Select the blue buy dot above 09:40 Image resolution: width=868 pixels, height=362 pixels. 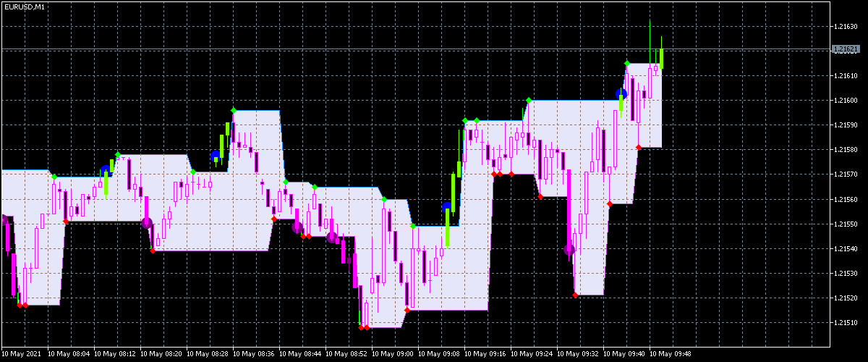[x=621, y=94]
